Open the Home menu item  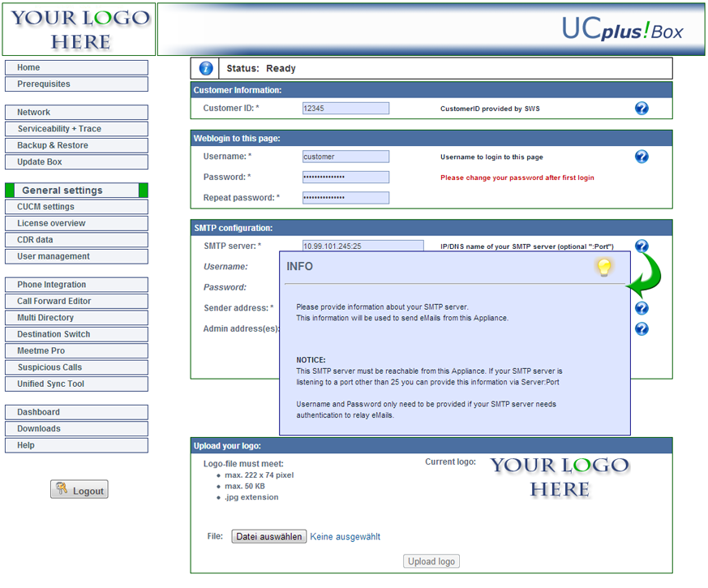pyautogui.click(x=76, y=67)
